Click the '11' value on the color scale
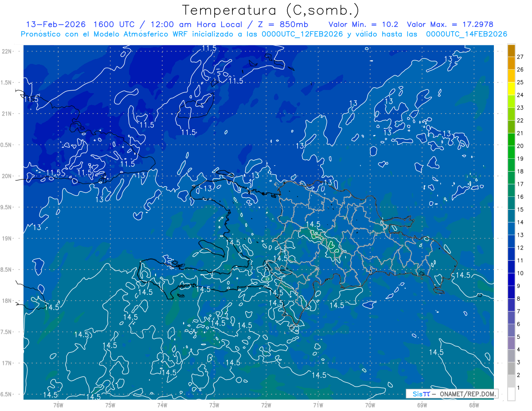Screen dimensions: 532x411 [520, 261]
